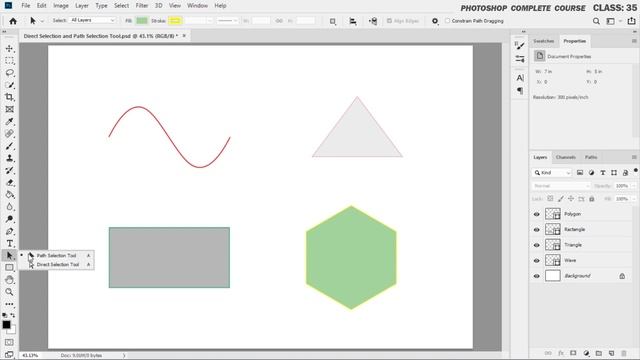Select the Blur tool
Viewport: 640px width, 360px height.
pyautogui.click(x=9, y=207)
